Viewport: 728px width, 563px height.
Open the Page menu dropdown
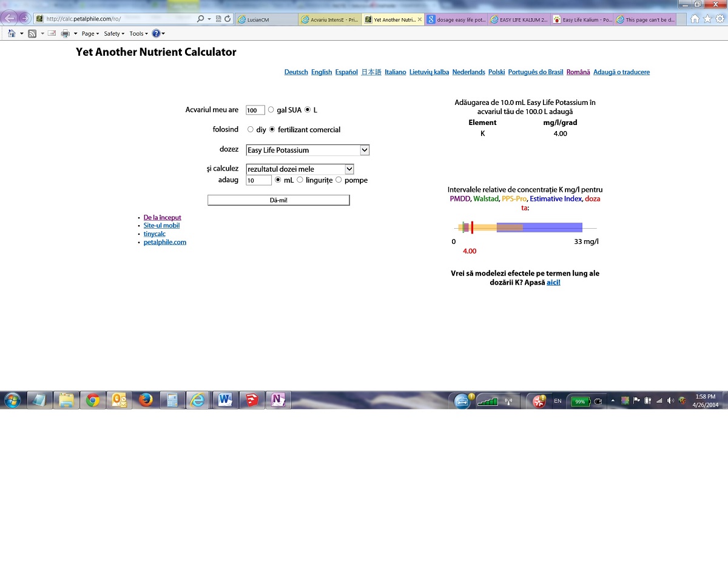[x=90, y=34]
